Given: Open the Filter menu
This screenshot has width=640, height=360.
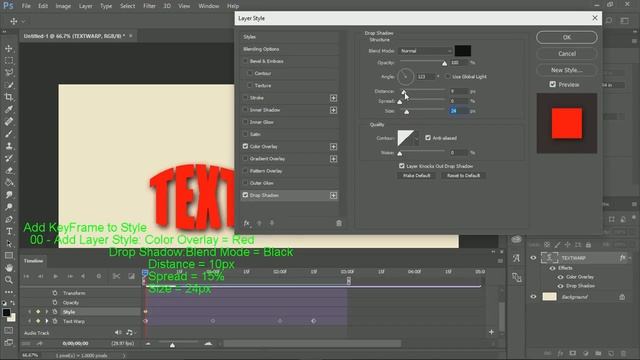Looking at the screenshot, I should [149, 6].
